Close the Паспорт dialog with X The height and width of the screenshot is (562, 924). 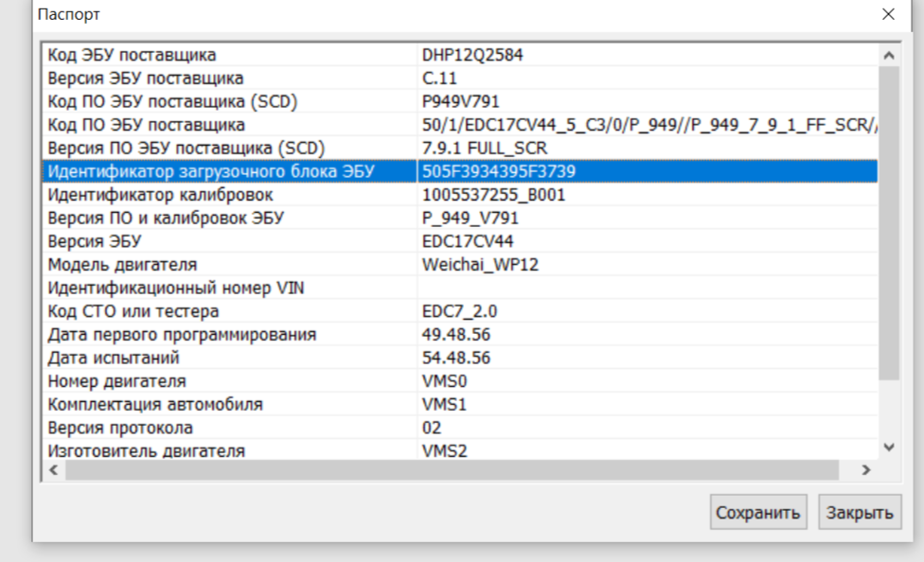pyautogui.click(x=888, y=14)
